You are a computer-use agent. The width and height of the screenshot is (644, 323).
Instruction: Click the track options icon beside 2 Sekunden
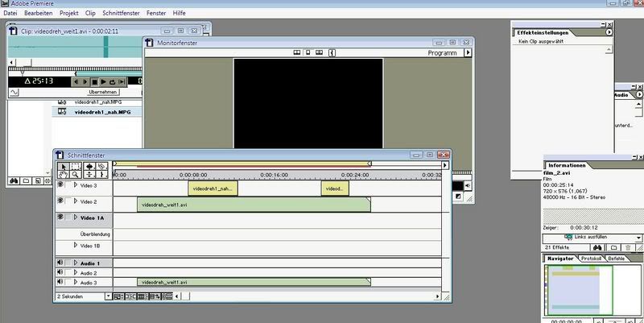[x=118, y=296]
